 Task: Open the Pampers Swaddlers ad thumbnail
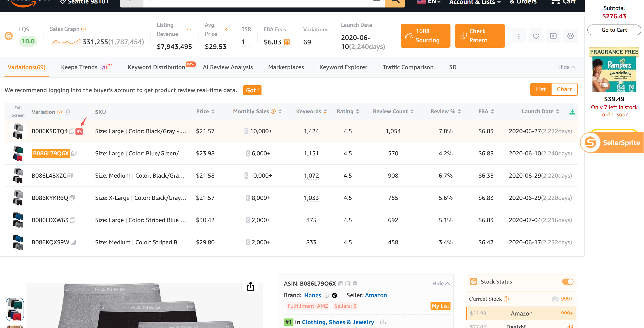click(x=614, y=70)
